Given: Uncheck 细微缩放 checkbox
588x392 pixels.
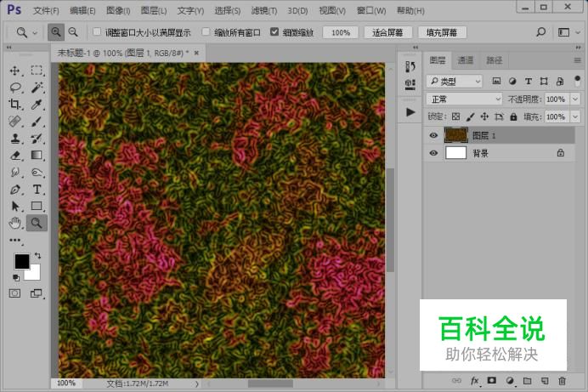Looking at the screenshot, I should (x=274, y=31).
